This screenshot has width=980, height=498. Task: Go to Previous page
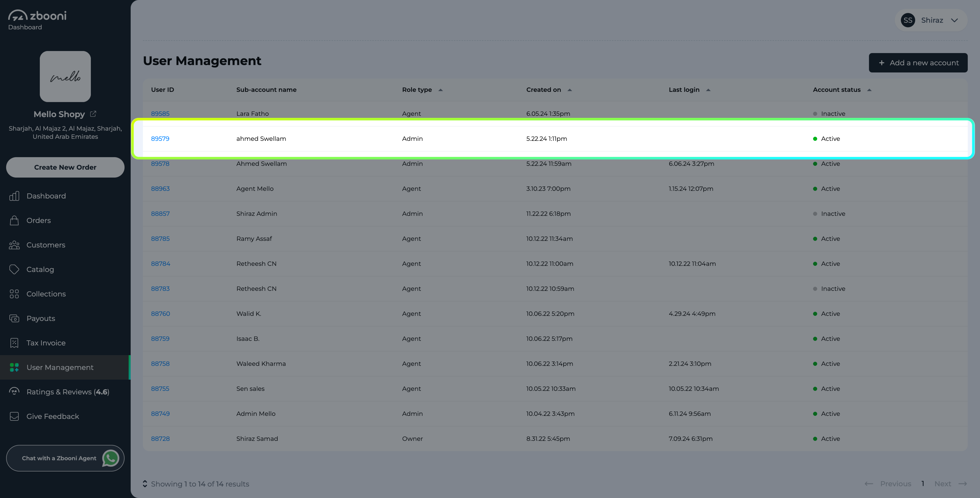tap(888, 484)
